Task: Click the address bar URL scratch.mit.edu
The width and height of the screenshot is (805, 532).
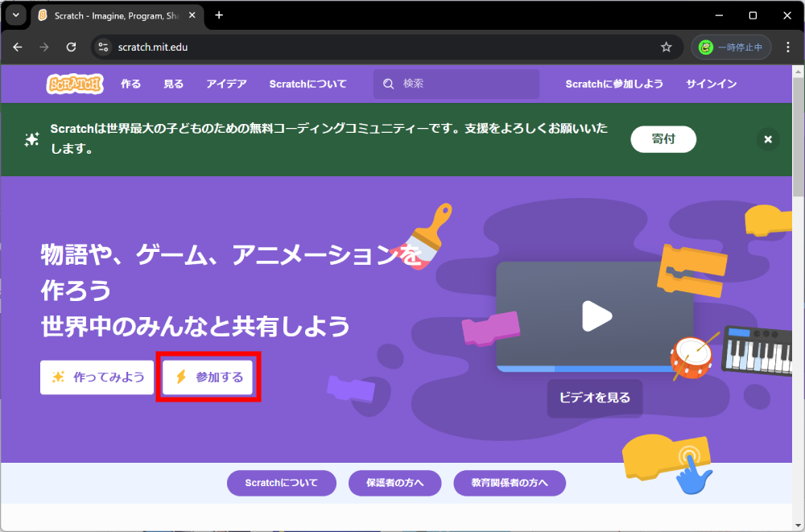Action: tap(153, 47)
